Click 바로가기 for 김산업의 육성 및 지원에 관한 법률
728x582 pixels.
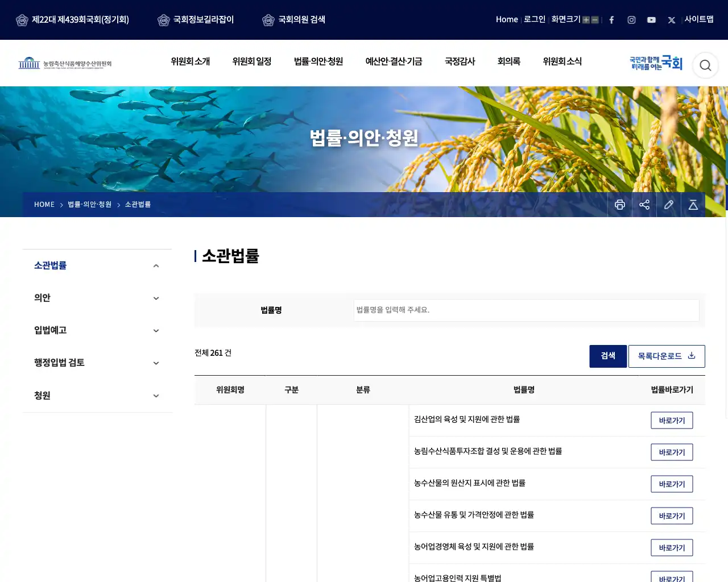(x=672, y=421)
